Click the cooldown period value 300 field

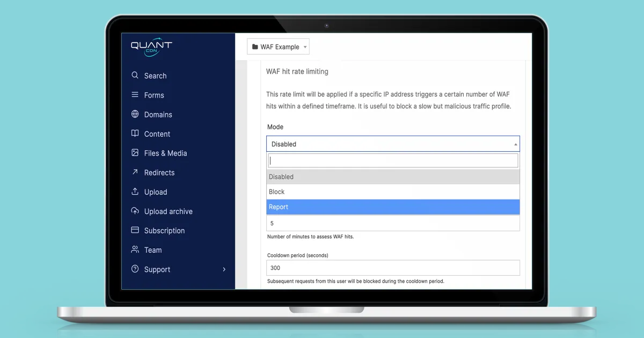coord(393,267)
